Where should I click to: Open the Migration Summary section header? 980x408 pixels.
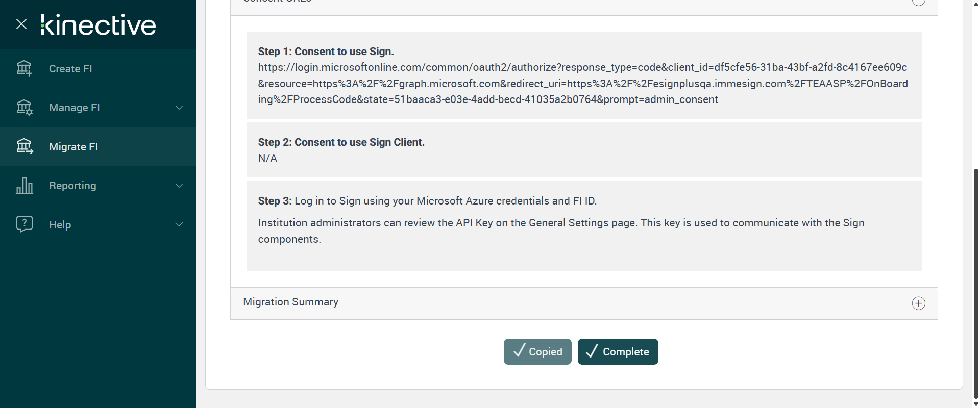click(291, 302)
